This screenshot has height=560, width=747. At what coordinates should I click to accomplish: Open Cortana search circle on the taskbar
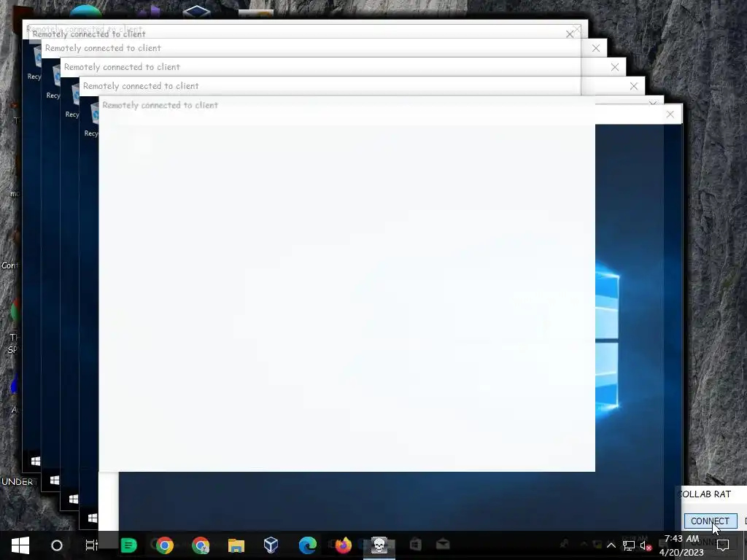click(x=57, y=545)
